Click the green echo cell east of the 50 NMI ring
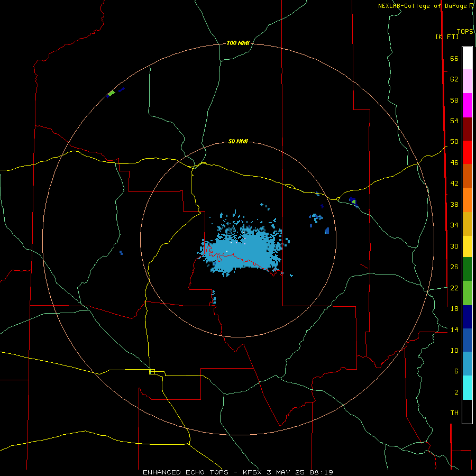476x476 pixels. click(x=354, y=202)
